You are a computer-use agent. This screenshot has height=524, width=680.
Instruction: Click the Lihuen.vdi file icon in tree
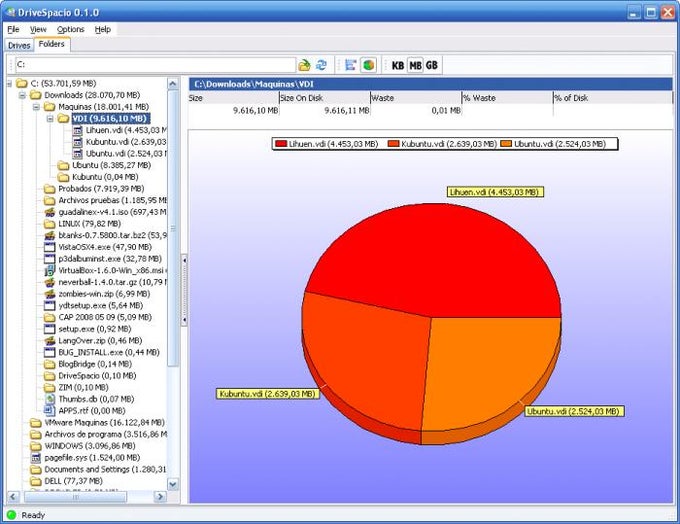click(78, 130)
